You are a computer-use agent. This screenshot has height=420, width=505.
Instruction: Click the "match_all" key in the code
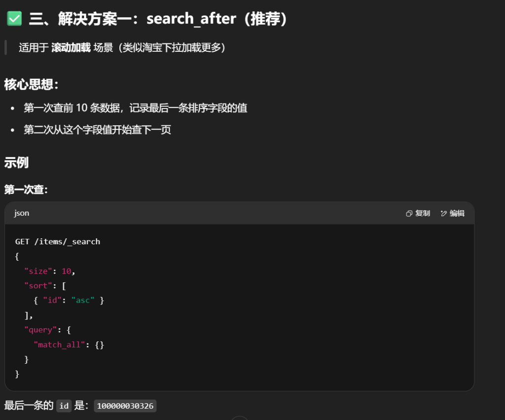59,344
